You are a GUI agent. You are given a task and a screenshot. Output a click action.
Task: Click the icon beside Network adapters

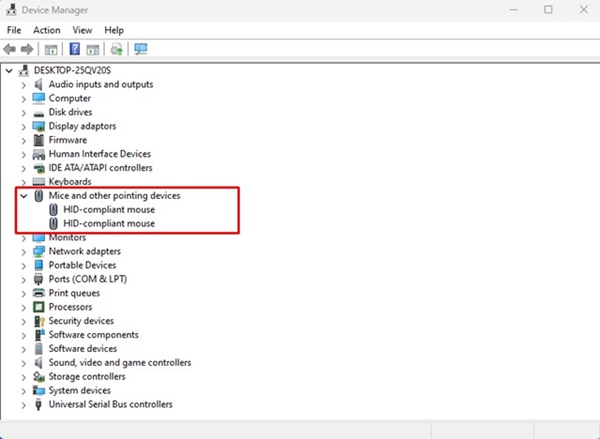pos(39,251)
